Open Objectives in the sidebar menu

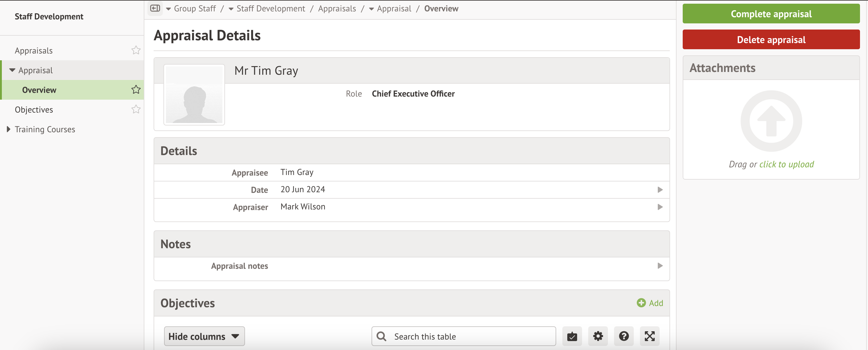click(34, 109)
